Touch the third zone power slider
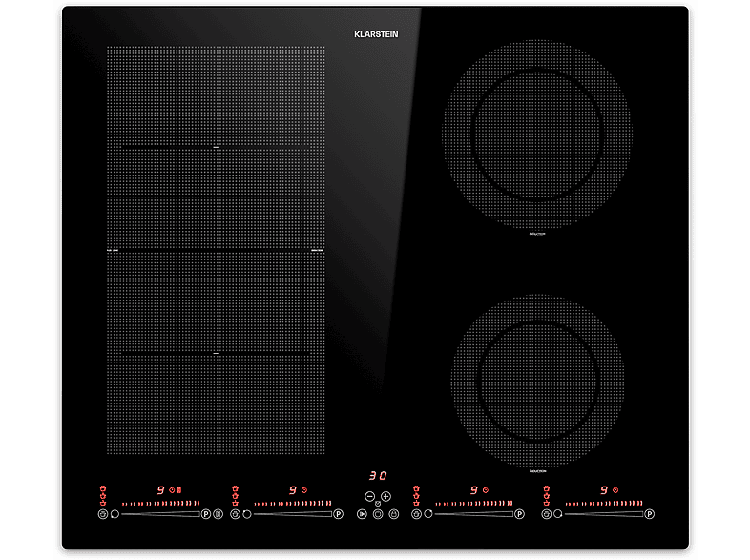 (x=474, y=514)
